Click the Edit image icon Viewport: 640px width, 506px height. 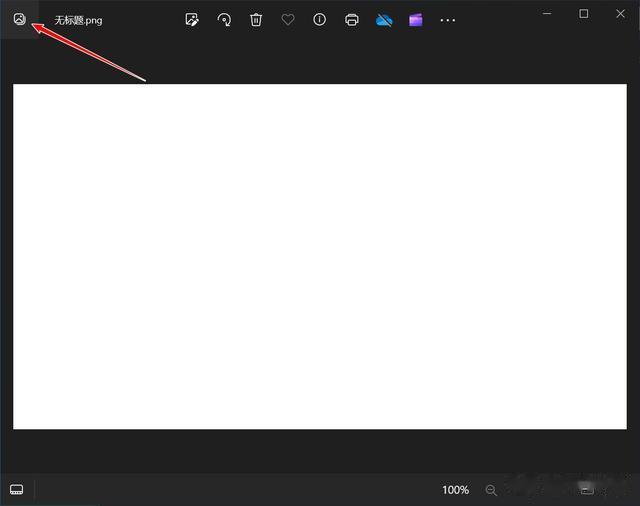tap(192, 20)
